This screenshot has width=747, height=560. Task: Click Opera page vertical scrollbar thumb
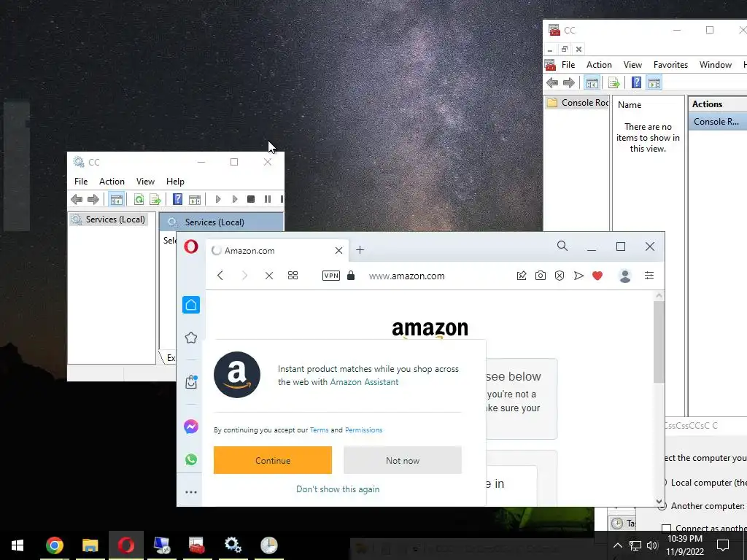point(659,341)
